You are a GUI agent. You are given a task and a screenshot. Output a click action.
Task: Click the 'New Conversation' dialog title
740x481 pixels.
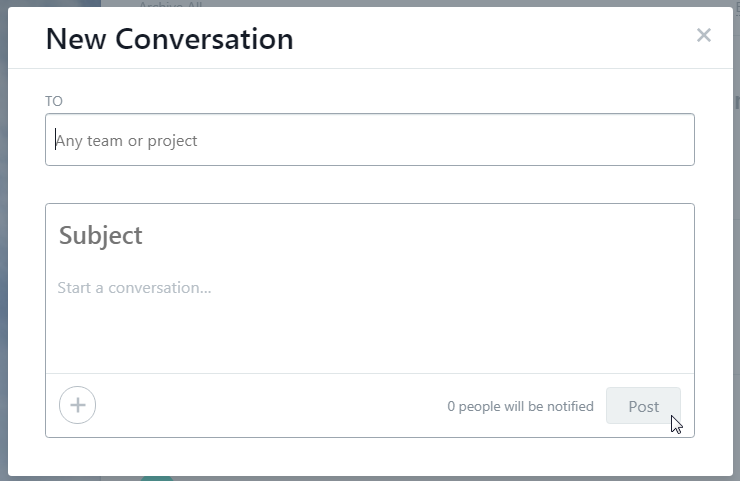click(x=170, y=39)
